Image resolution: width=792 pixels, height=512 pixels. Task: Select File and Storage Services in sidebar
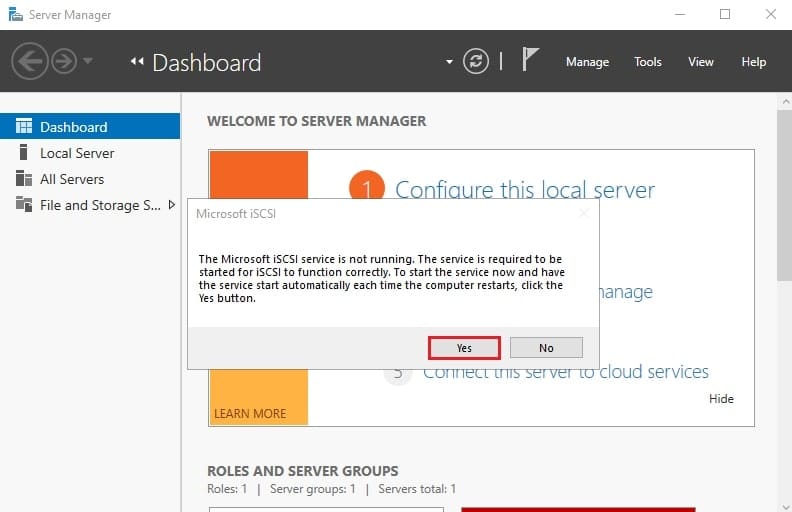click(x=90, y=205)
